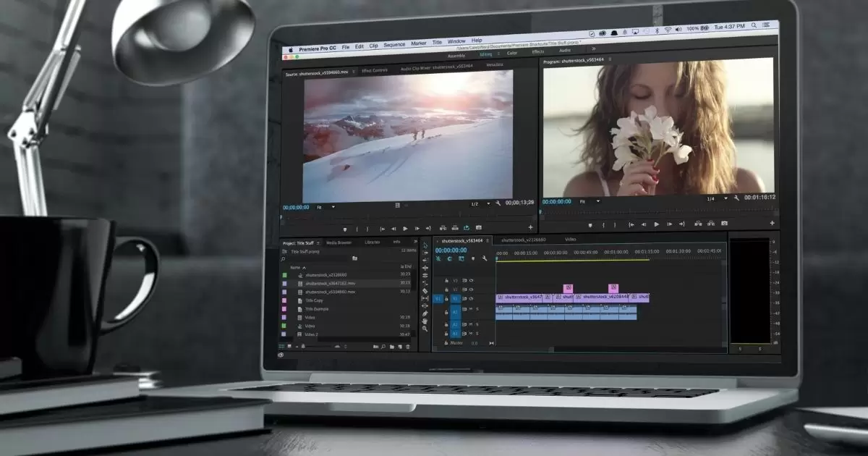Select the Zoom tool magnifier icon
This screenshot has width=868, height=456.
[425, 329]
